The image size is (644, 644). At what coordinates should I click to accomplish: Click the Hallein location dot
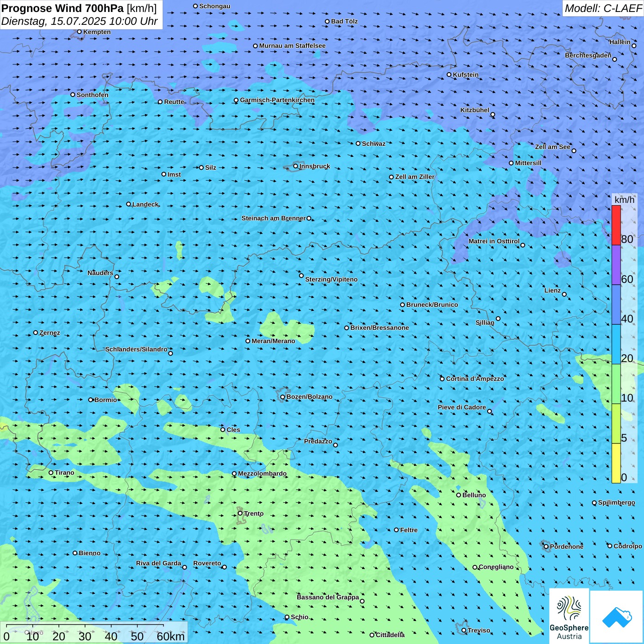pyautogui.click(x=634, y=46)
